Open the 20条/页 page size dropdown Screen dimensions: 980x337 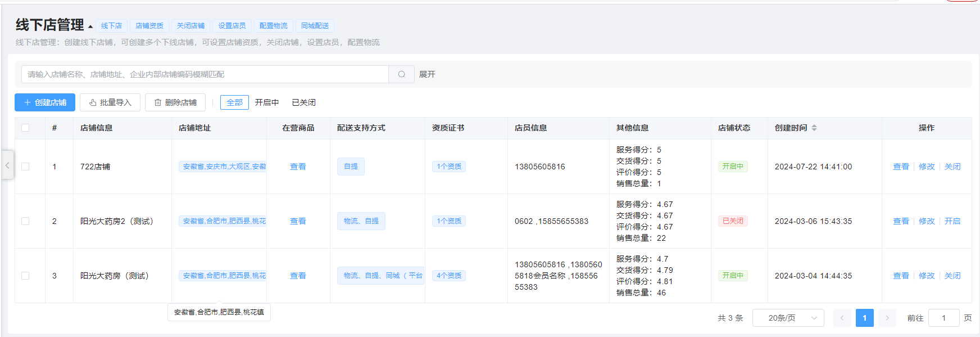tap(788, 318)
